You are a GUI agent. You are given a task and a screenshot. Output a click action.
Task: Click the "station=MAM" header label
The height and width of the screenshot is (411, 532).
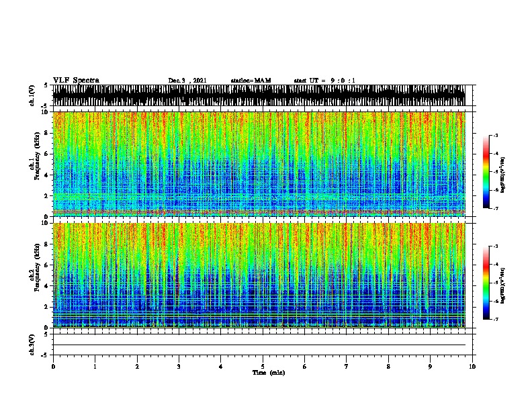coord(251,81)
